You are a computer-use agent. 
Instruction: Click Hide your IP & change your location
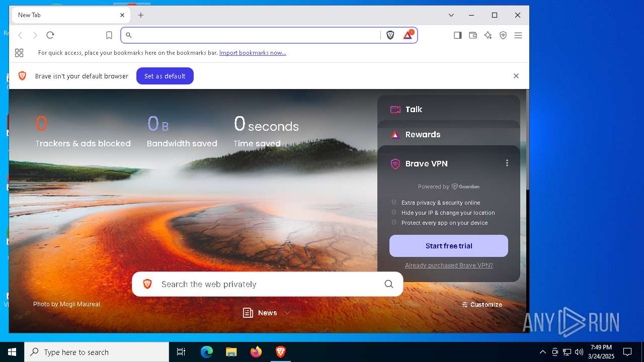tap(448, 213)
